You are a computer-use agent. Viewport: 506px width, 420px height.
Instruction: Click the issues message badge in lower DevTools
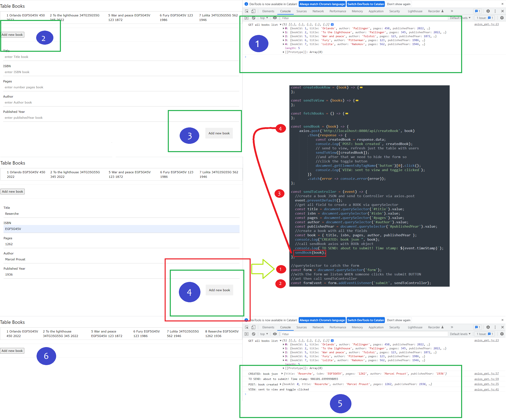click(x=477, y=327)
